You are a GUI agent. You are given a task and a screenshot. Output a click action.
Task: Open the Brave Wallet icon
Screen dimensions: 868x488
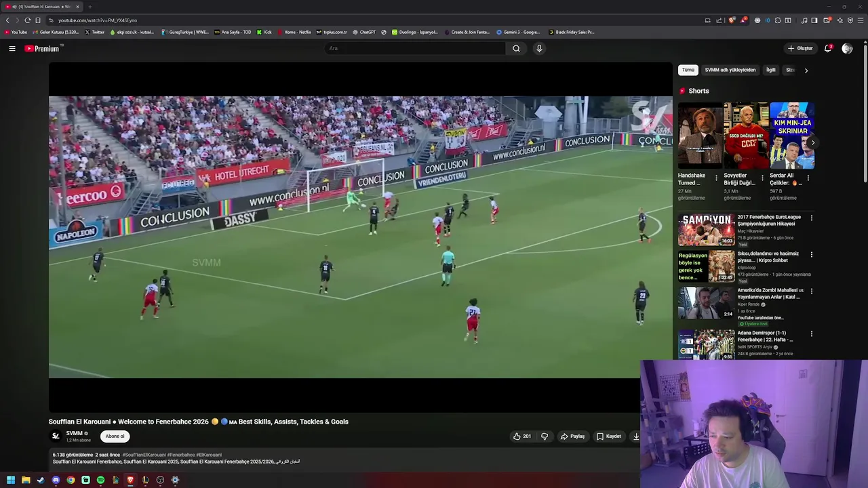point(827,20)
